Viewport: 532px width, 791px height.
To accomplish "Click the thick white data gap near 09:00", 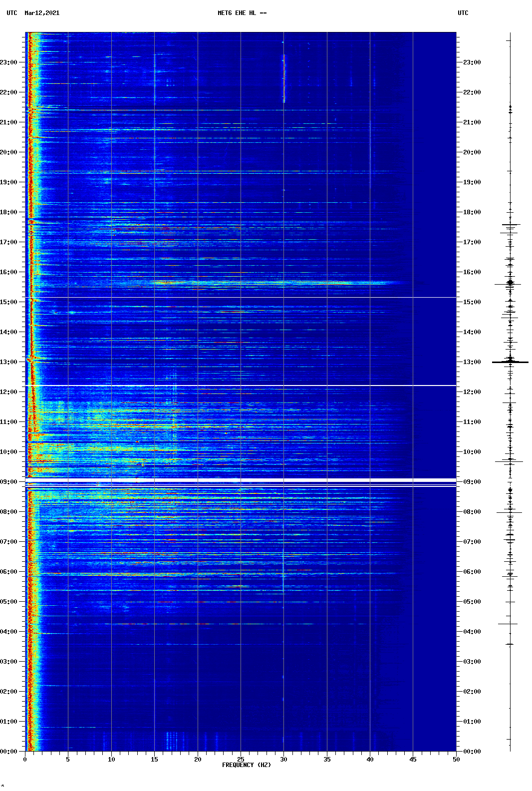I will coord(241,480).
